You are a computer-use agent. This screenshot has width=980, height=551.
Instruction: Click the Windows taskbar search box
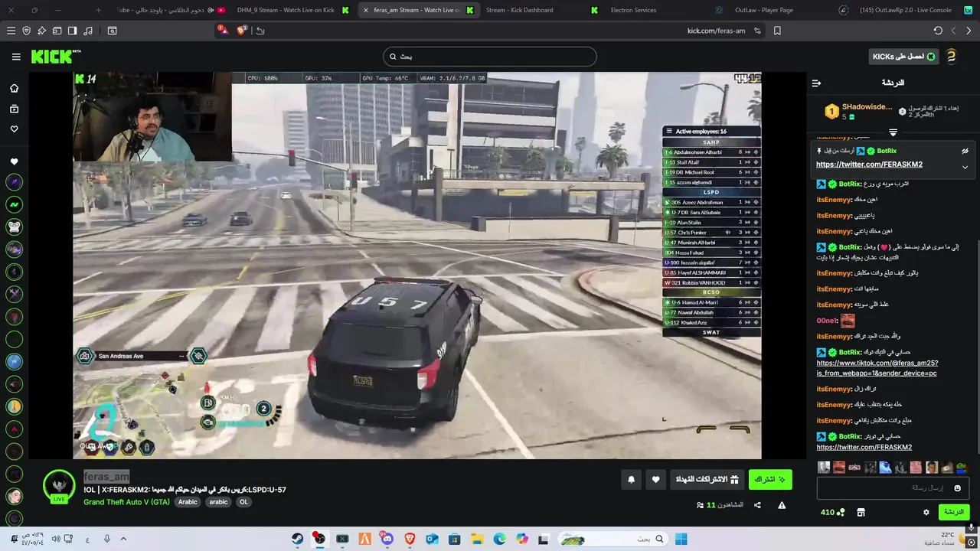611,539
